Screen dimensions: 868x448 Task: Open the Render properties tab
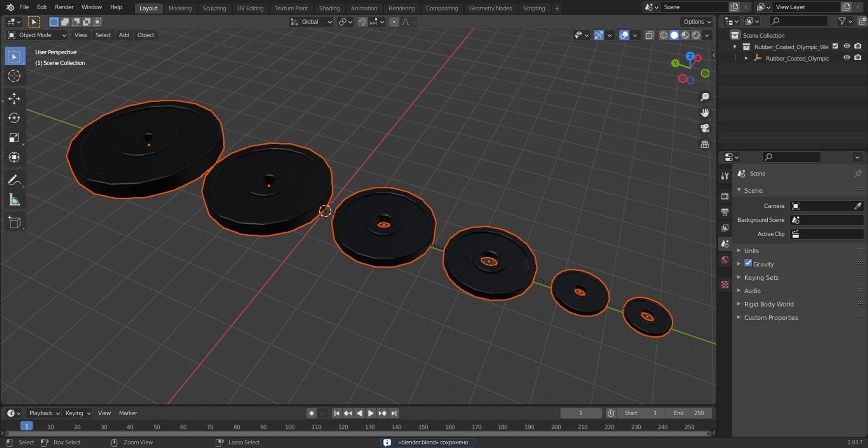click(x=725, y=196)
